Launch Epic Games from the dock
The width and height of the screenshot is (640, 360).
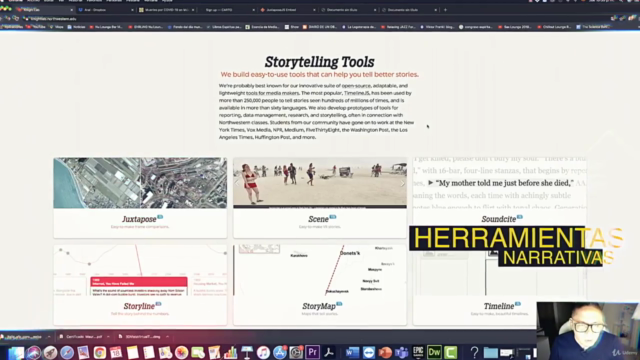(418, 353)
